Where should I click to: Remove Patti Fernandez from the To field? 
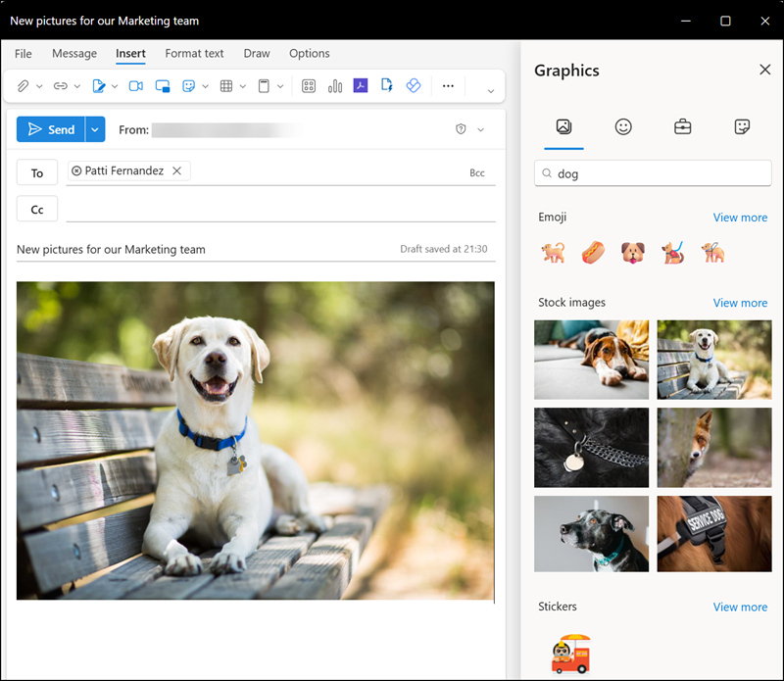pyautogui.click(x=177, y=171)
